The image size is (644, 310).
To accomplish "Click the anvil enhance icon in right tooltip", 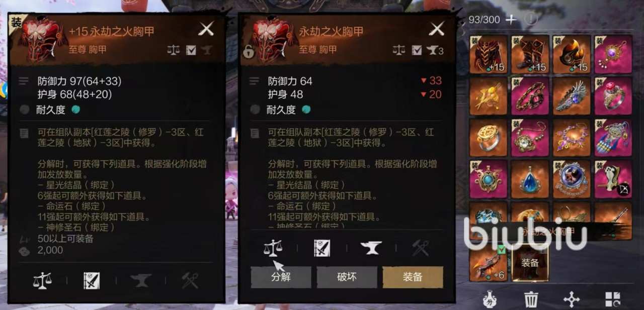I will pos(371,247).
